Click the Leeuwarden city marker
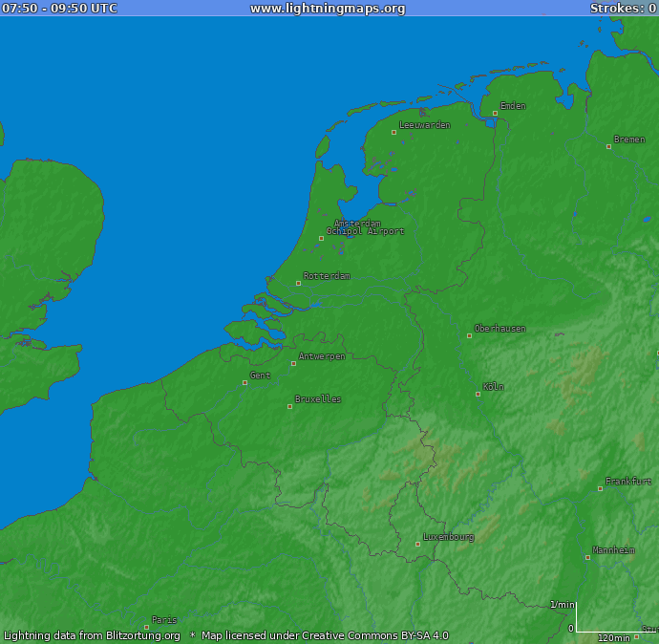Viewport: 659px width, 644px height. 393,132
